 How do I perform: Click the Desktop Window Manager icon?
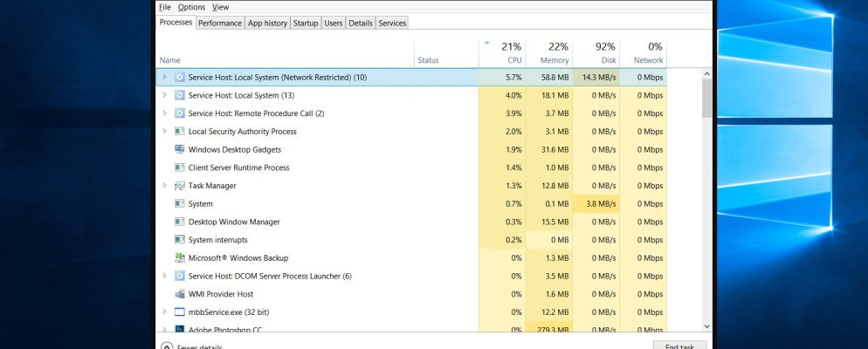[x=180, y=222]
